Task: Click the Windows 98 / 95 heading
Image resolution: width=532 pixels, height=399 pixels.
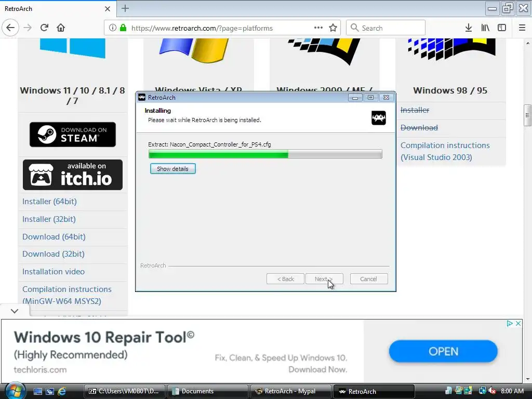Action: click(450, 90)
